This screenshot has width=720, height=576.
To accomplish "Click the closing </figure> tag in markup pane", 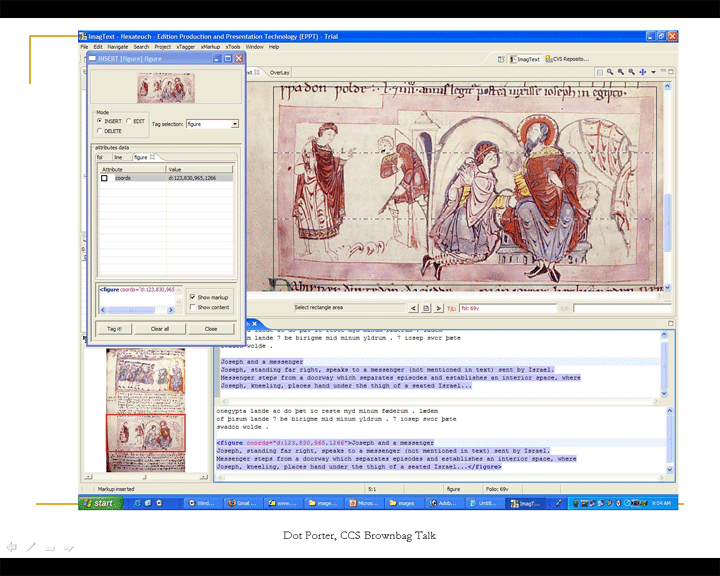I will [484, 467].
